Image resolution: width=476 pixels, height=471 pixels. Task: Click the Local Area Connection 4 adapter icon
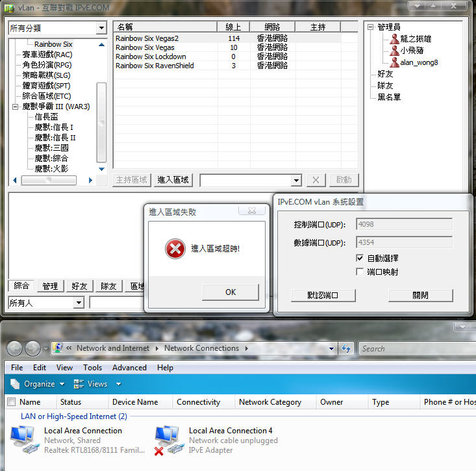pyautogui.click(x=169, y=440)
